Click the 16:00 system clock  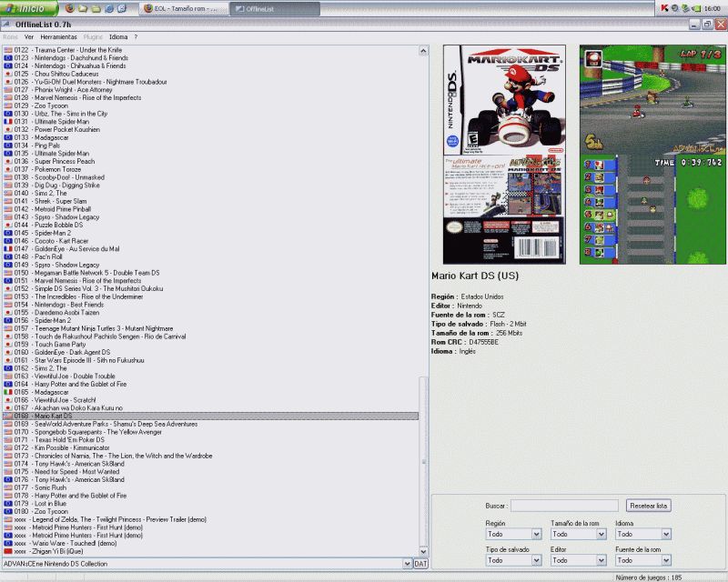pyautogui.click(x=713, y=8)
